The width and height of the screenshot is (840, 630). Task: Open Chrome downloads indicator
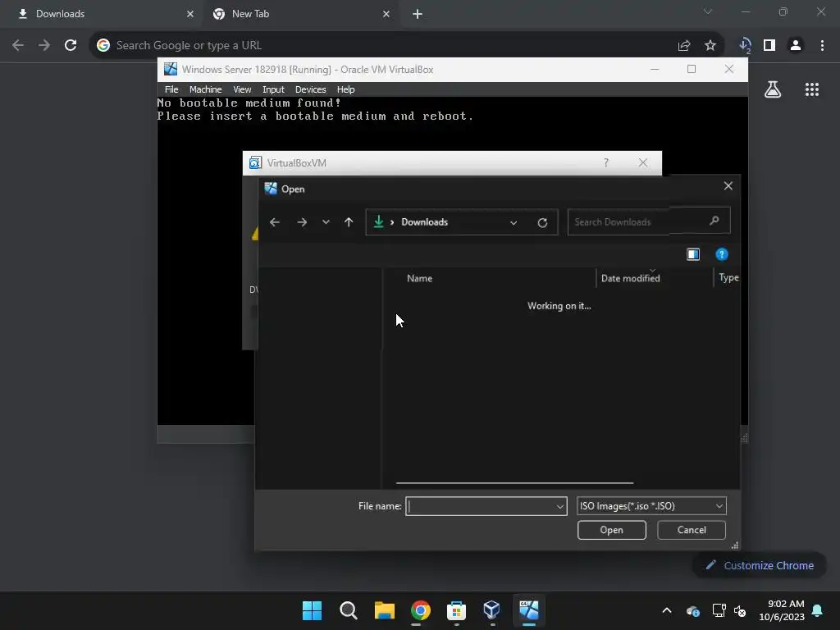[745, 46]
